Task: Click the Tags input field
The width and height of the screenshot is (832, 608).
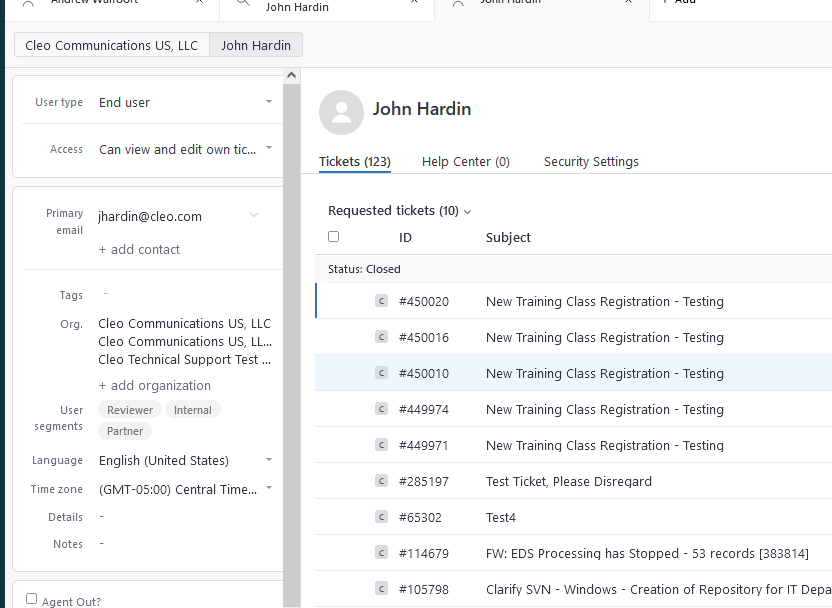Action: click(186, 294)
